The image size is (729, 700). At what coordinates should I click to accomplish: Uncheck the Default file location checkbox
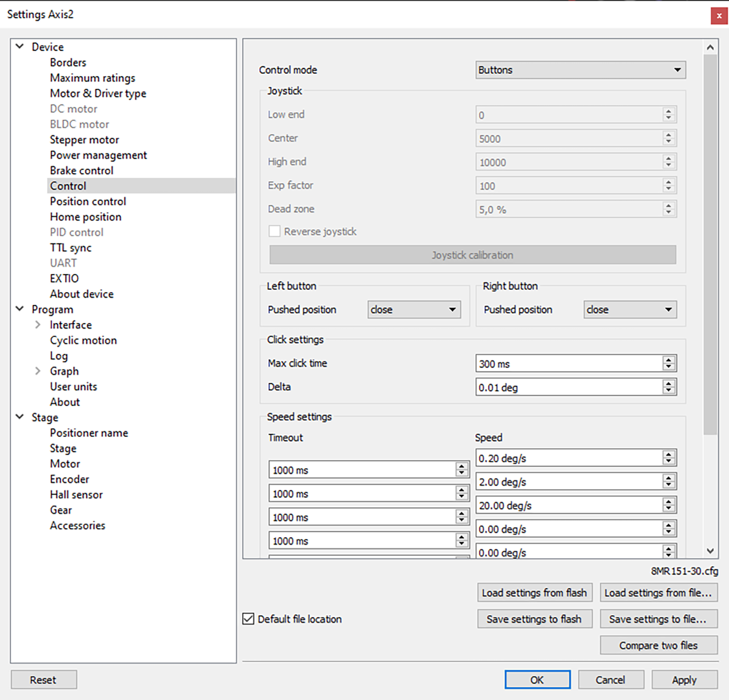click(x=249, y=619)
